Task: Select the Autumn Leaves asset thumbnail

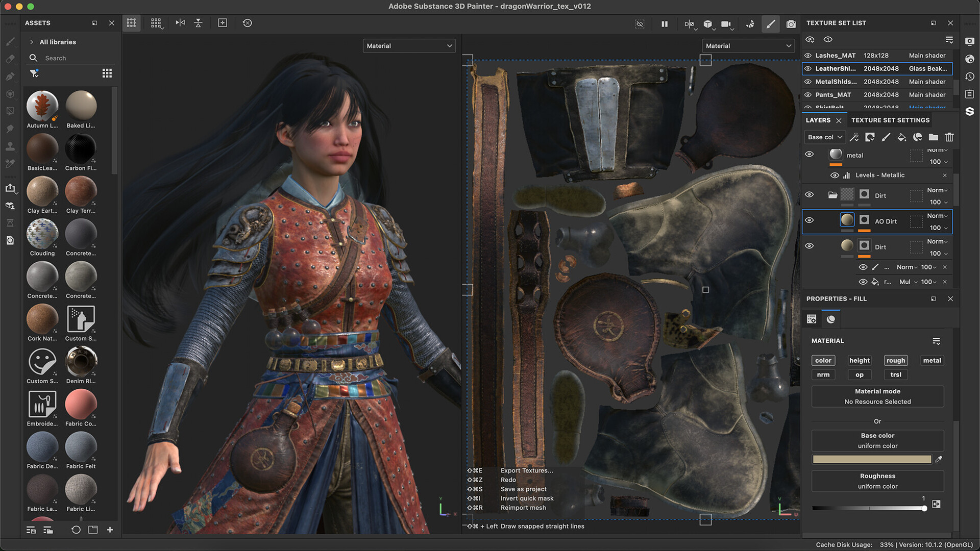Action: [42, 106]
